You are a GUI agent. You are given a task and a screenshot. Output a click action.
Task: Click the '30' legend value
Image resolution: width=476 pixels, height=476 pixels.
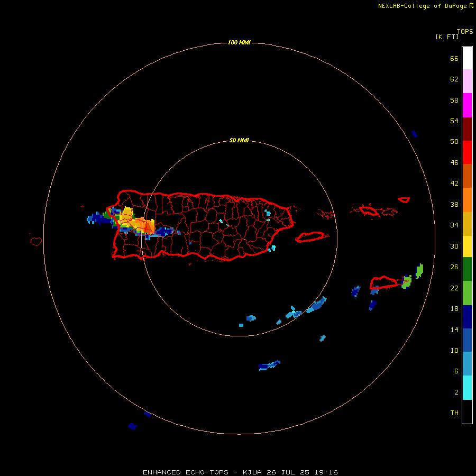click(454, 246)
